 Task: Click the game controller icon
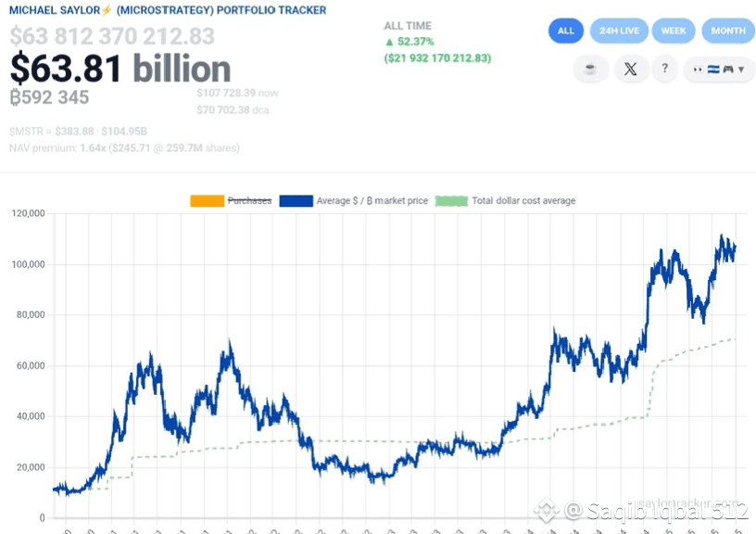(x=727, y=70)
